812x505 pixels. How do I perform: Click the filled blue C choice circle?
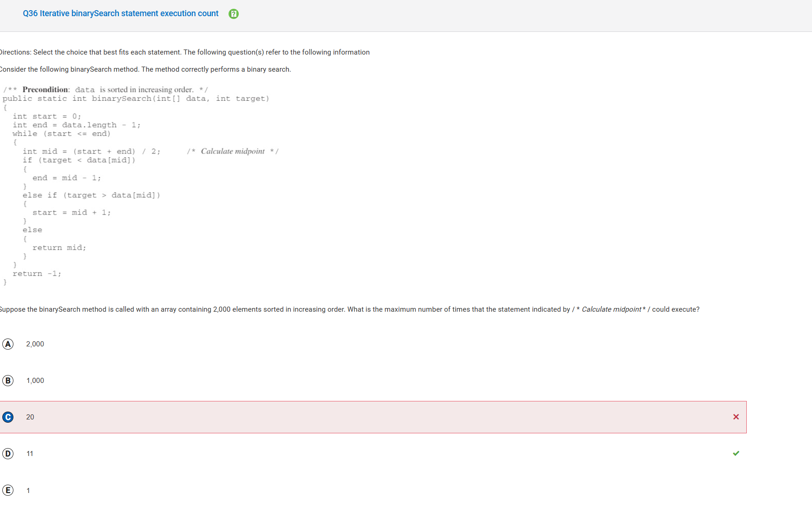[8, 417]
